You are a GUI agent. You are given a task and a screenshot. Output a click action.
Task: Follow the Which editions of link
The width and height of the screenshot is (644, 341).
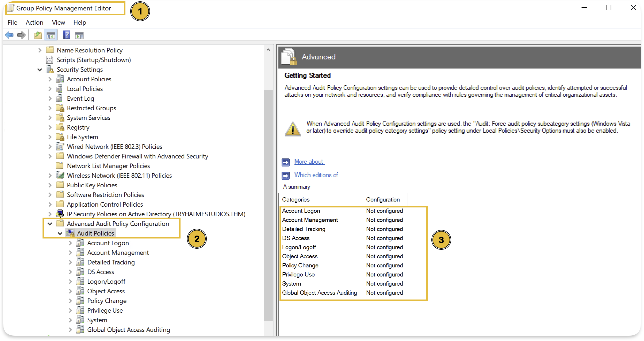tap(317, 175)
